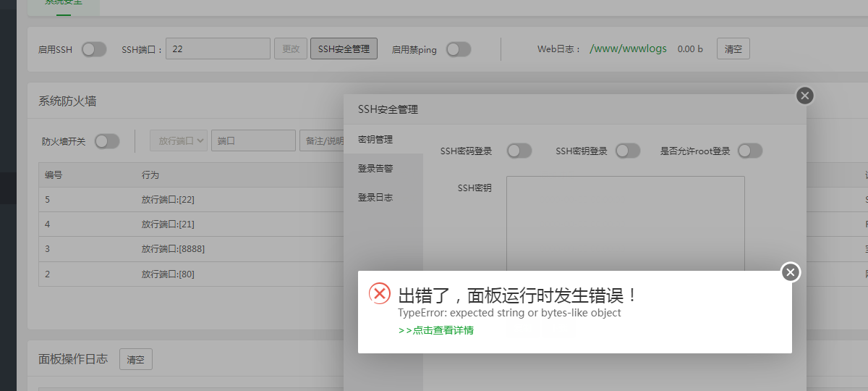Click the SSH密钥 text area
Screen dimensions: 868x391
626,224
